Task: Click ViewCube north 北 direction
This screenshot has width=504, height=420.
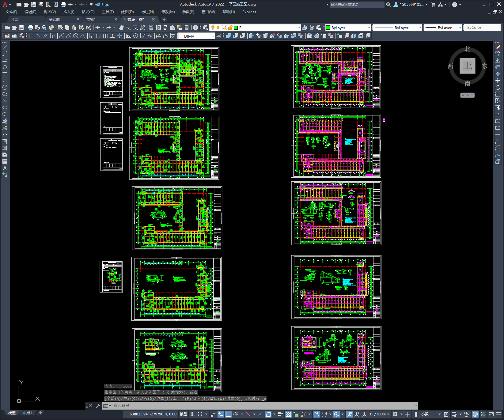Action: click(467, 49)
